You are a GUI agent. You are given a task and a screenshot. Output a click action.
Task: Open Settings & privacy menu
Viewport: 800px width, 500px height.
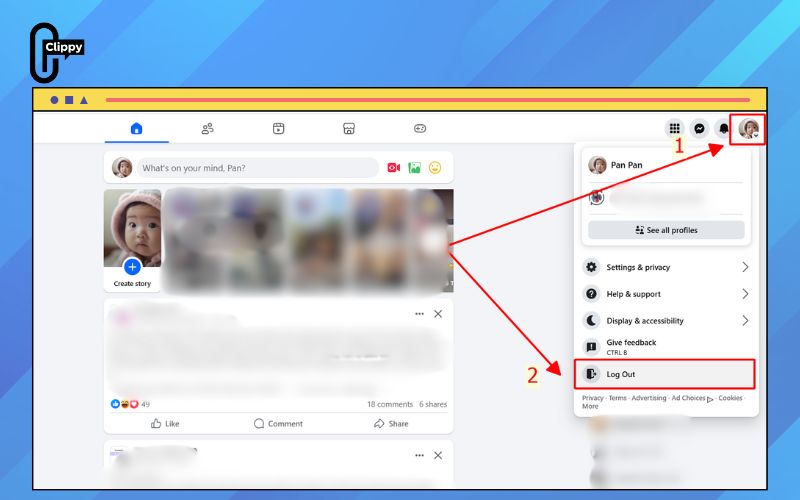tap(666, 267)
